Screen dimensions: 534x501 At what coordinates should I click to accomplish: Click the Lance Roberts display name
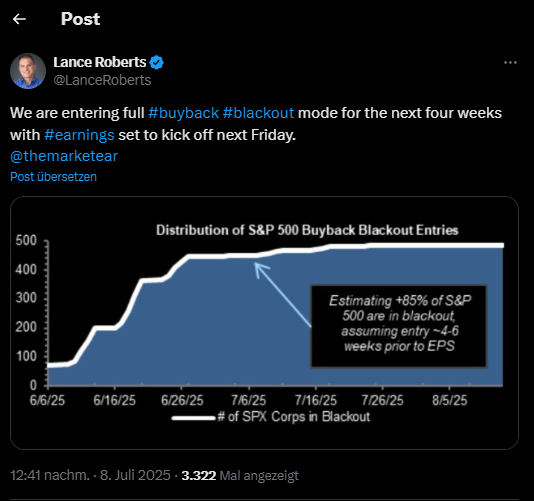tap(100, 62)
